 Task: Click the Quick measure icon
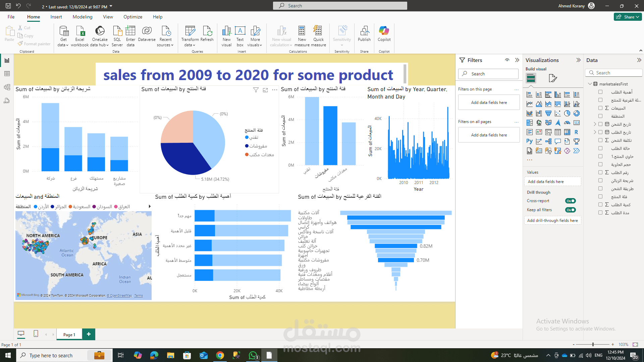pyautogui.click(x=318, y=31)
